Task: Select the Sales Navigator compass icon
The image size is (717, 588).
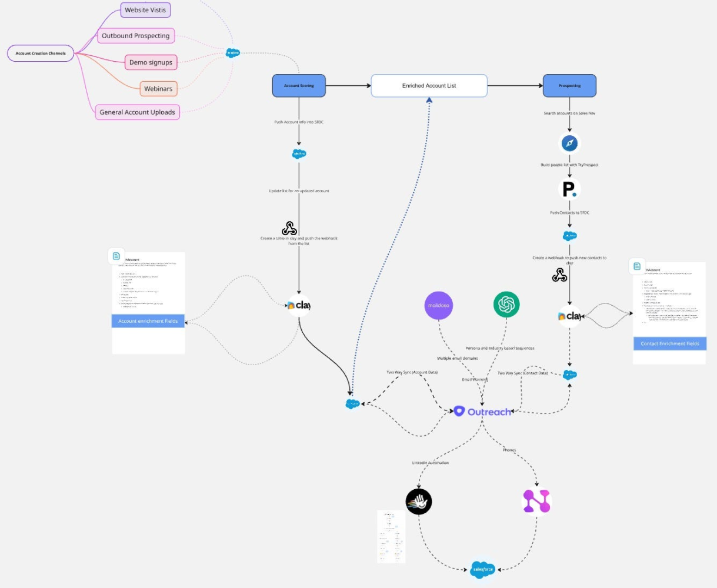Action: [569, 143]
